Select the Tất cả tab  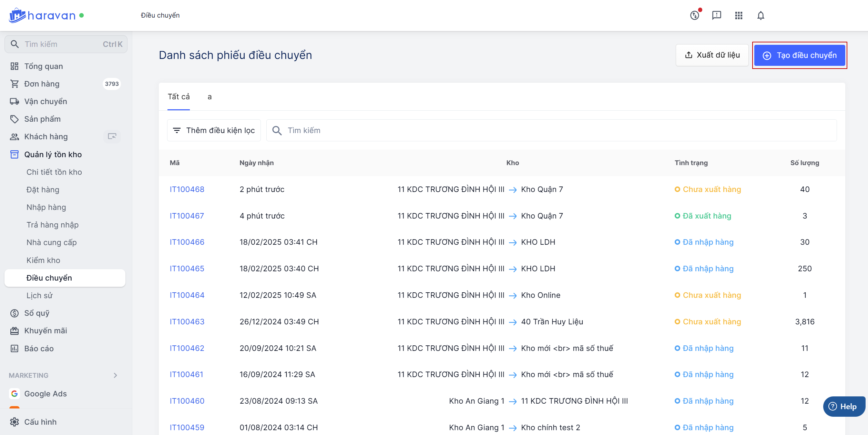(178, 97)
